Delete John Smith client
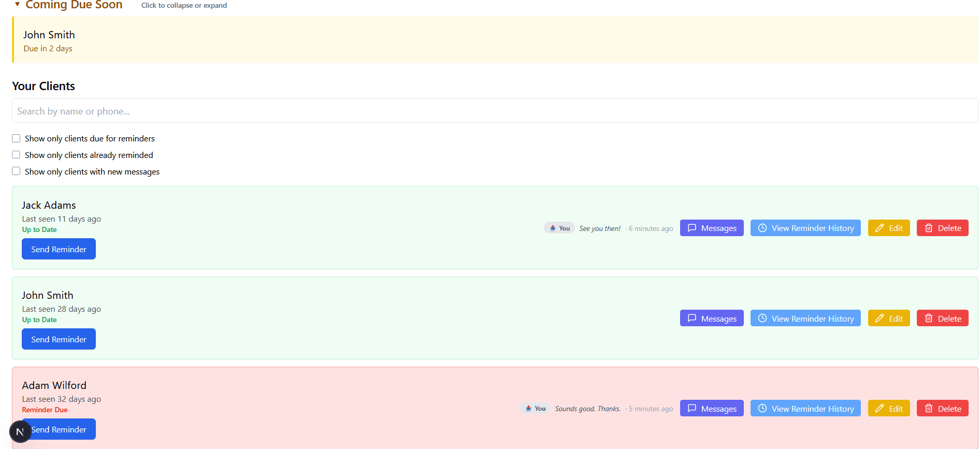The image size is (980, 449). click(943, 318)
